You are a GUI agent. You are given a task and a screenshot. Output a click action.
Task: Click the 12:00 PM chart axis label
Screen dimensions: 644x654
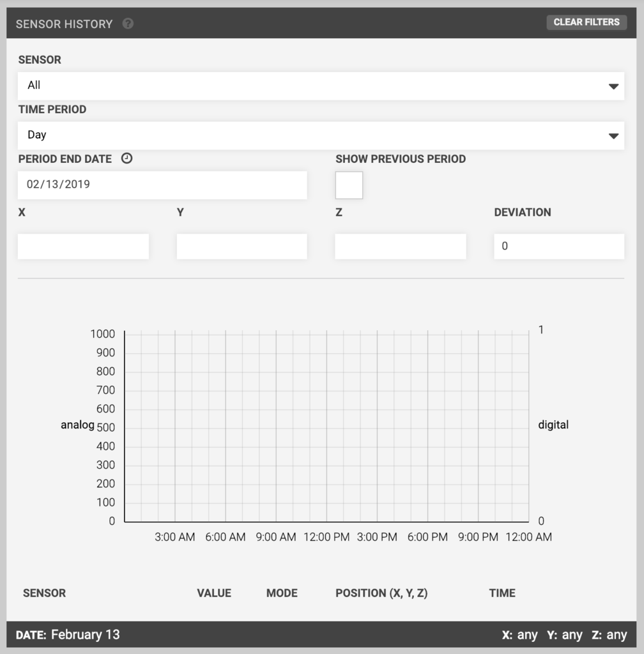point(326,537)
